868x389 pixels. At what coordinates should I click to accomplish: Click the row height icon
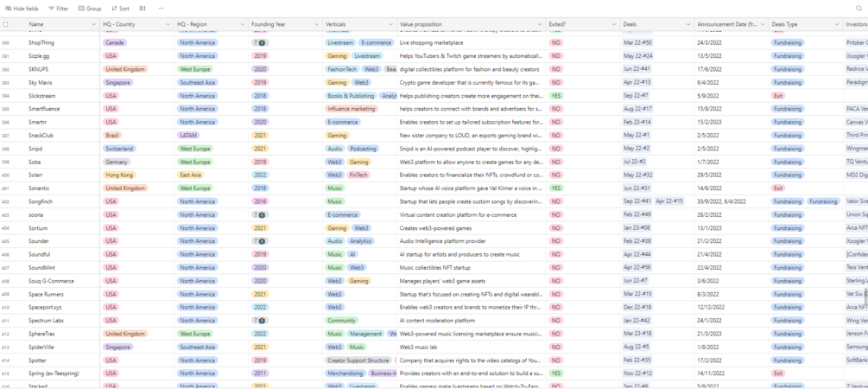point(143,9)
